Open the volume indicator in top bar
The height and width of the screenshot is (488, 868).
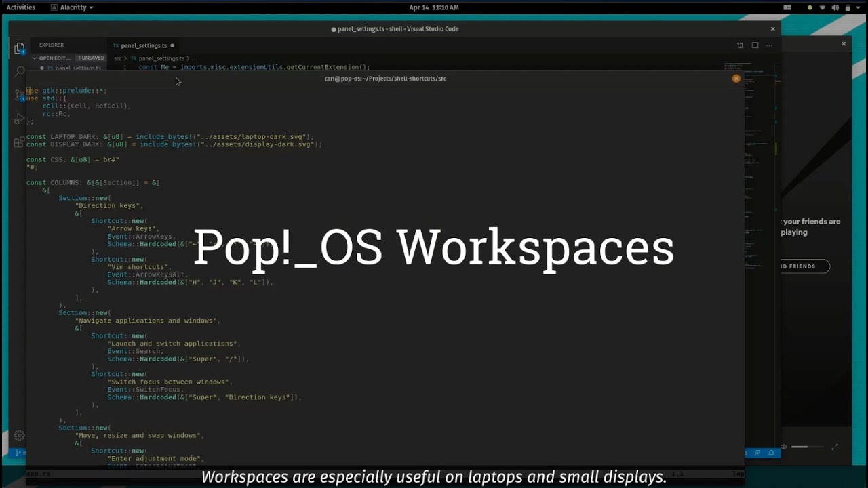pyautogui.click(x=835, y=7)
